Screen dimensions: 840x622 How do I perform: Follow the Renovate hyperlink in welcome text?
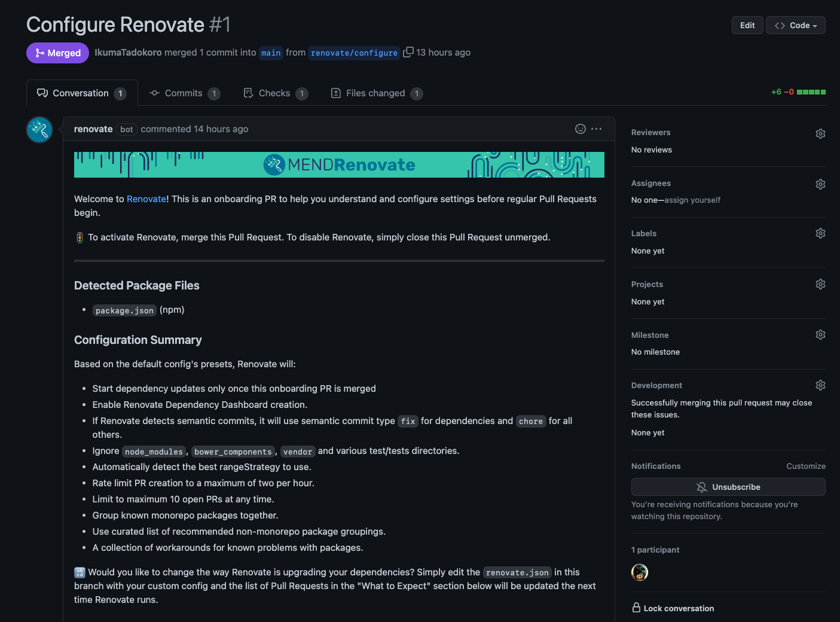(146, 199)
